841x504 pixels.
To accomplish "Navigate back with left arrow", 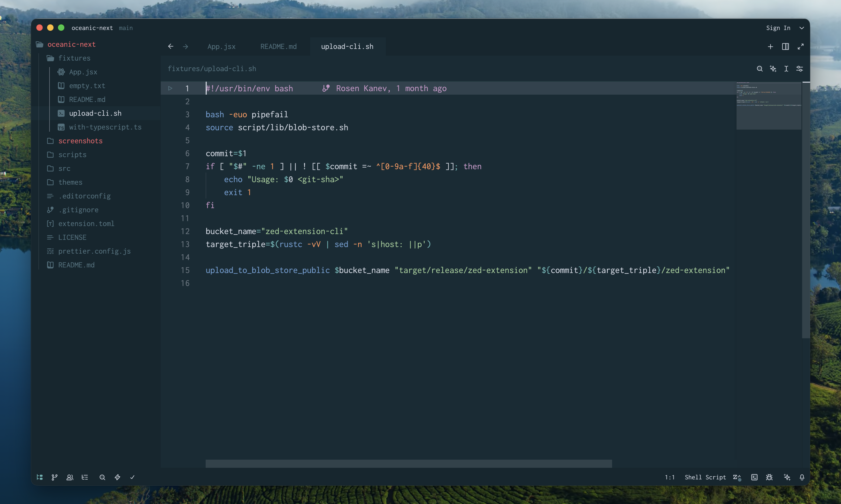I will coord(170,47).
